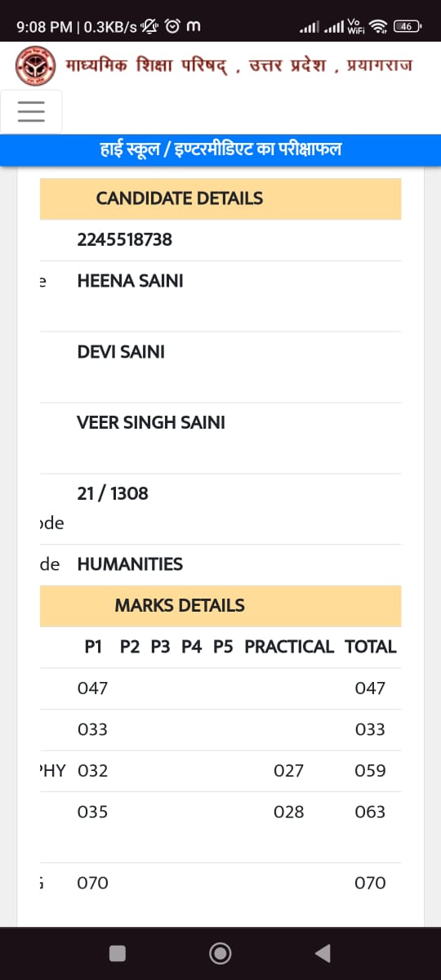Tap the battery indicator showing 46
Viewport: 441px width, 980px height.
point(407,27)
